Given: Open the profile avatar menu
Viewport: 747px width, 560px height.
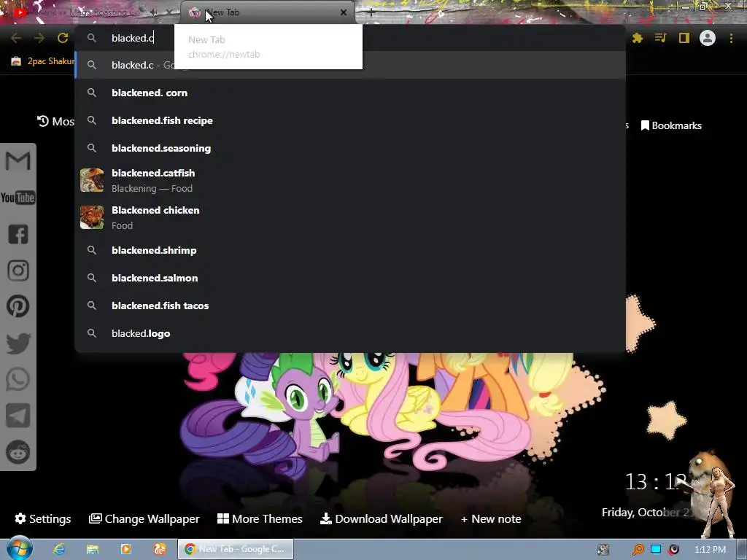Looking at the screenshot, I should [x=708, y=38].
